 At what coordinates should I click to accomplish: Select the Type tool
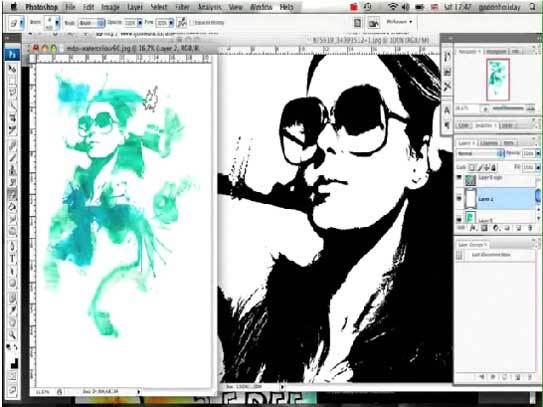pyautogui.click(x=12, y=258)
